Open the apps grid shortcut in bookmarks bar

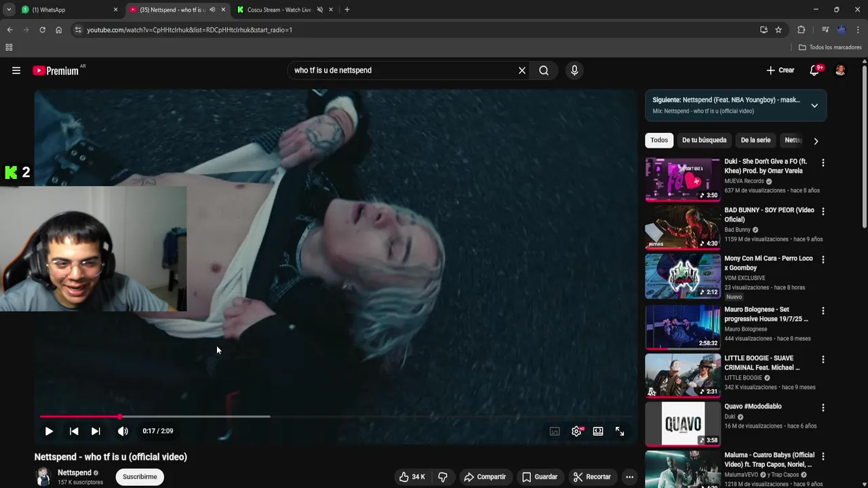(9, 47)
